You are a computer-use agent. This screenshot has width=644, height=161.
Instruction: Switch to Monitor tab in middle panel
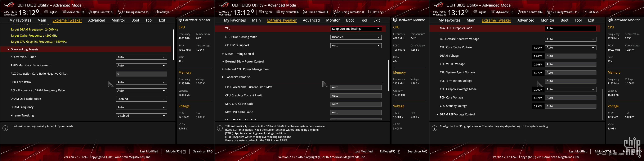tap(333, 20)
